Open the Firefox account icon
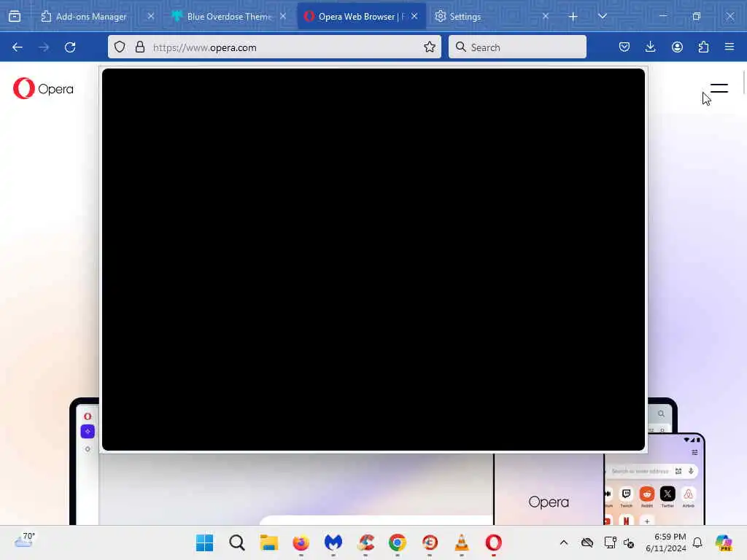This screenshot has height=560, width=747. click(677, 47)
